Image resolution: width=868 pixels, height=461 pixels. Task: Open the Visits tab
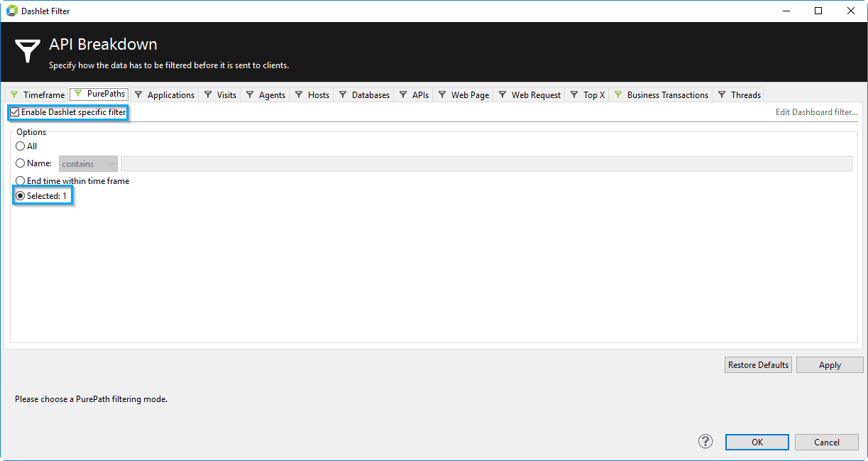(220, 94)
